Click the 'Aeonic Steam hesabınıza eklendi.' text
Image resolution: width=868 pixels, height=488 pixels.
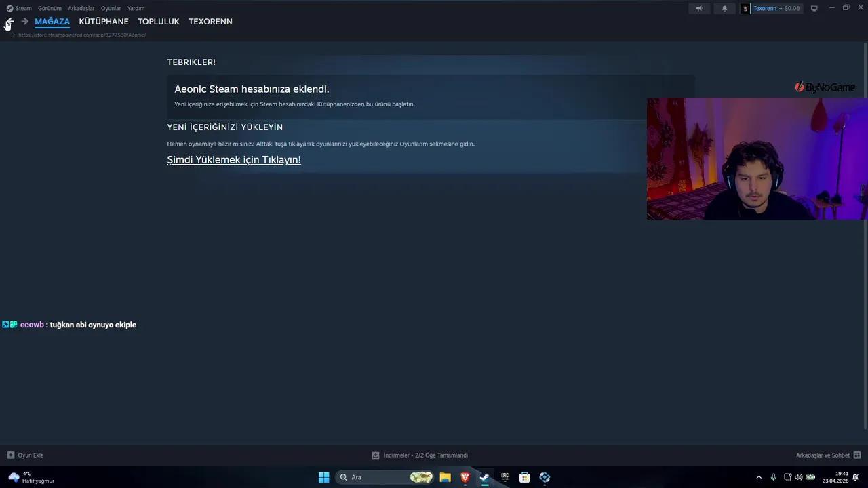click(252, 89)
